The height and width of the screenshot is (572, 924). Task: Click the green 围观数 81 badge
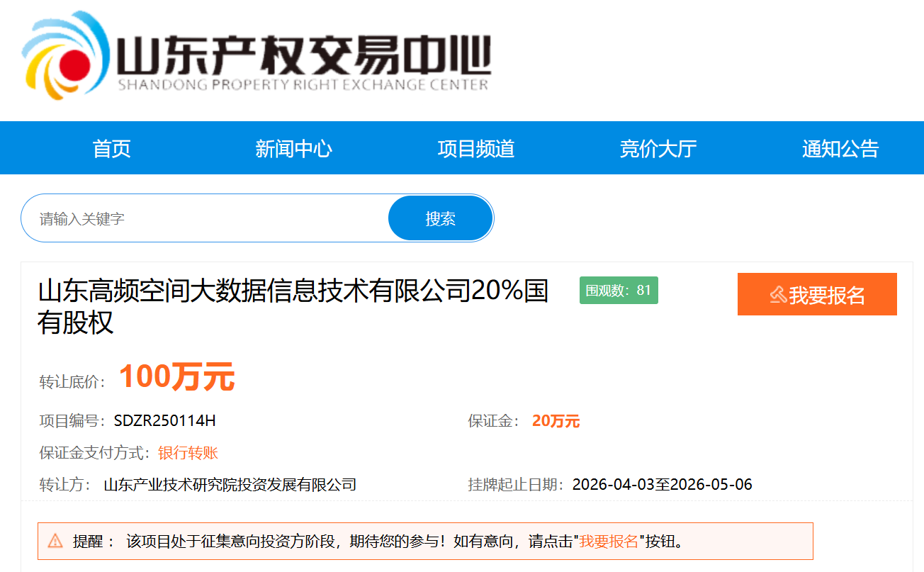pyautogui.click(x=619, y=291)
